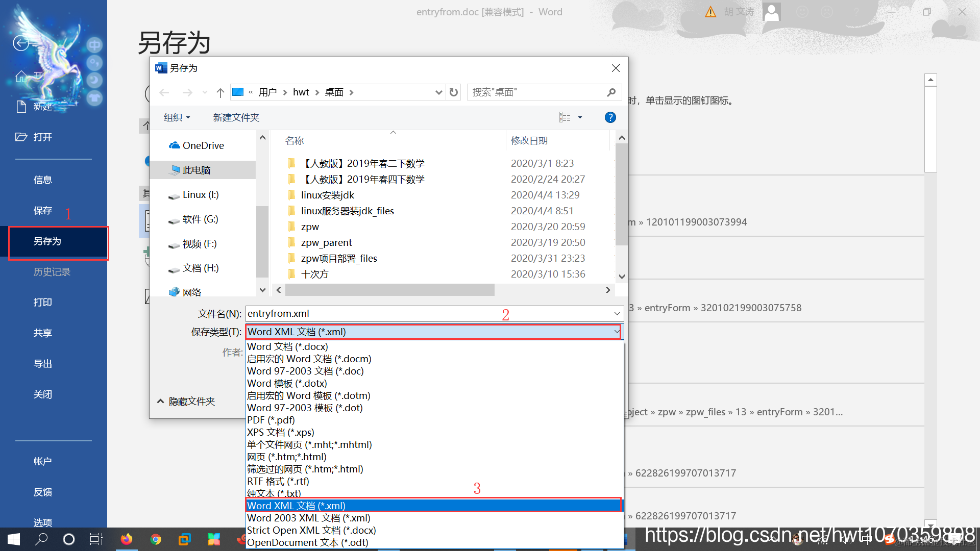Open Firefox from the taskbar
Screen dimensions: 980x551
(x=126, y=539)
